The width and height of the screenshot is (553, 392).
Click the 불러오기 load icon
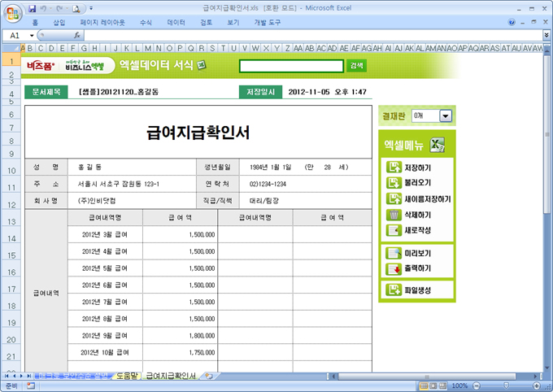(394, 183)
